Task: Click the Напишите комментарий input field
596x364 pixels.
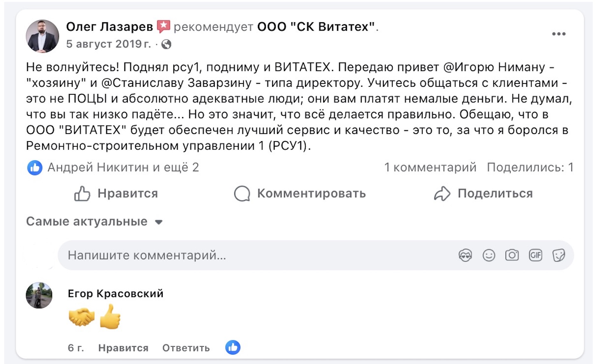Action: coord(255,255)
